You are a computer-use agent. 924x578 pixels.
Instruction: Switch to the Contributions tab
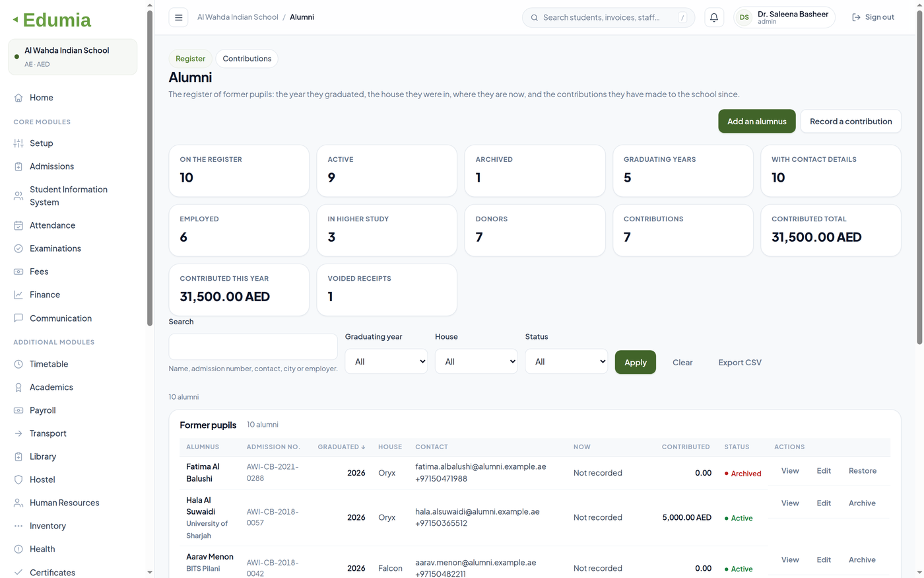click(247, 59)
